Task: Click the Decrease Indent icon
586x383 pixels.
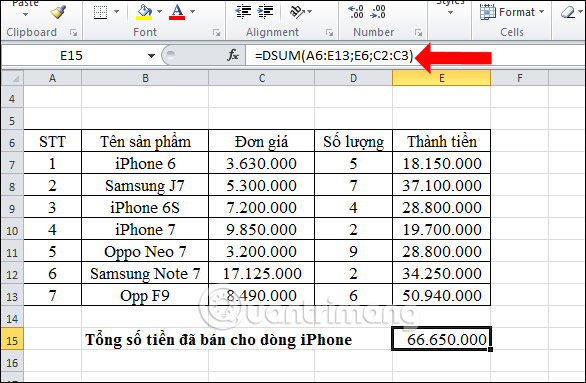Action: (243, 12)
